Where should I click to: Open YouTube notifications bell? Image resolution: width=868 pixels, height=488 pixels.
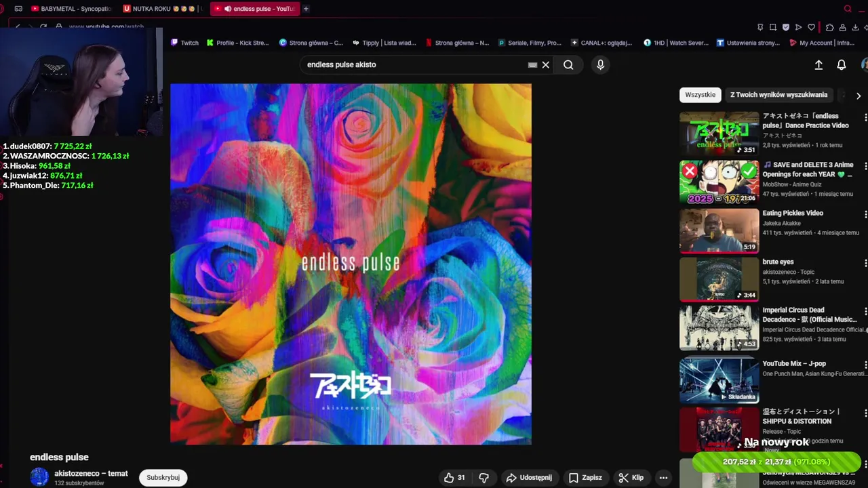click(841, 65)
